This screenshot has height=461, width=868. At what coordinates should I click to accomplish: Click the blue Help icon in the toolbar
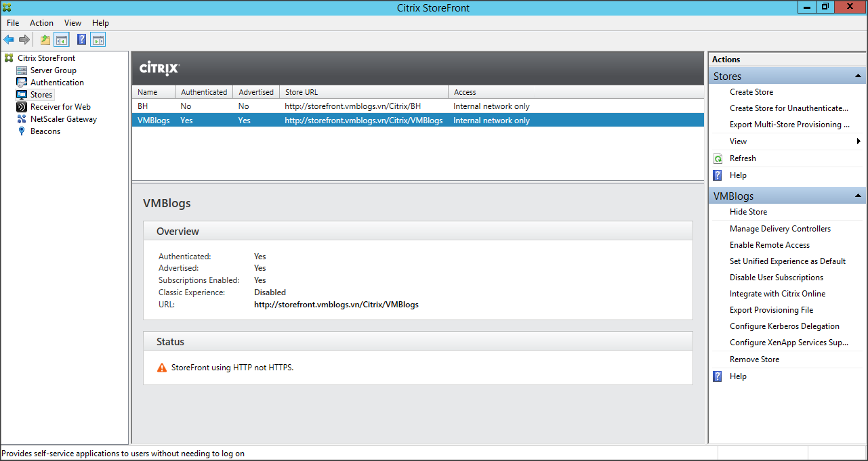pos(81,40)
